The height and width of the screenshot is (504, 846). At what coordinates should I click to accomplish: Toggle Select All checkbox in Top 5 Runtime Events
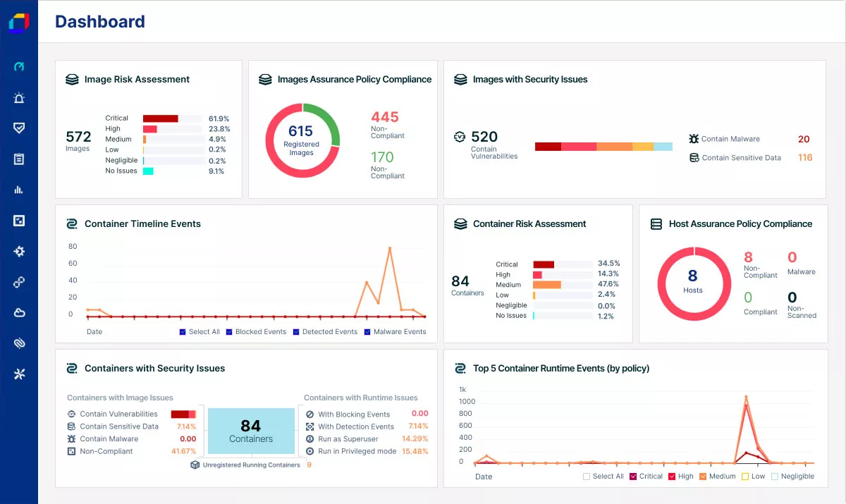pos(587,477)
